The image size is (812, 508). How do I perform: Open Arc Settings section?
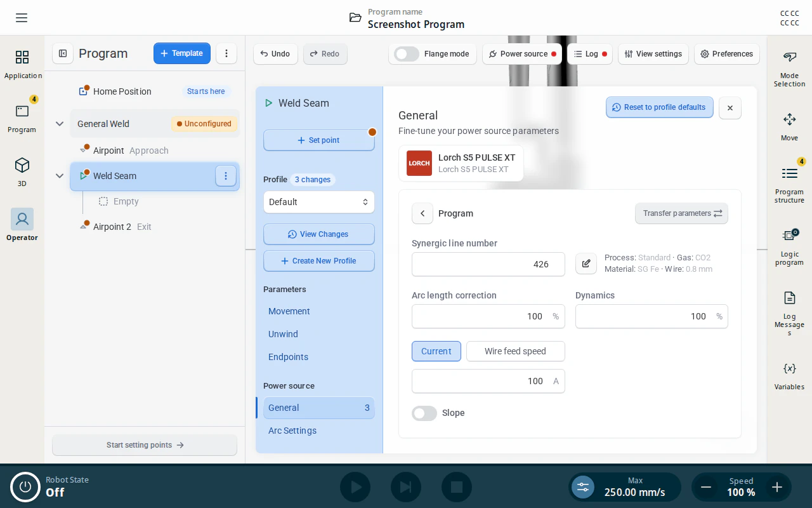click(x=319, y=431)
